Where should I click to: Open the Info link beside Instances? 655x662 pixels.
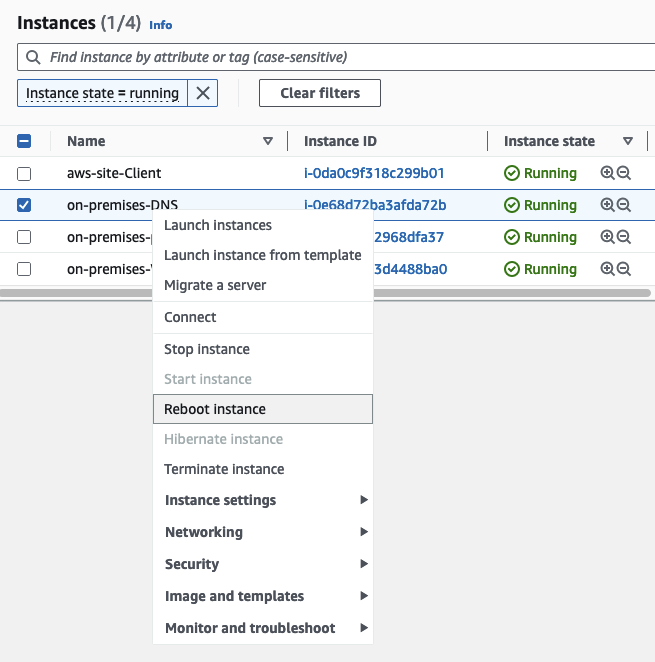point(160,24)
